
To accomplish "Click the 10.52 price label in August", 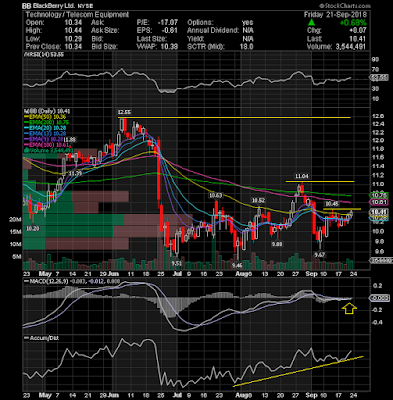I will [258, 200].
